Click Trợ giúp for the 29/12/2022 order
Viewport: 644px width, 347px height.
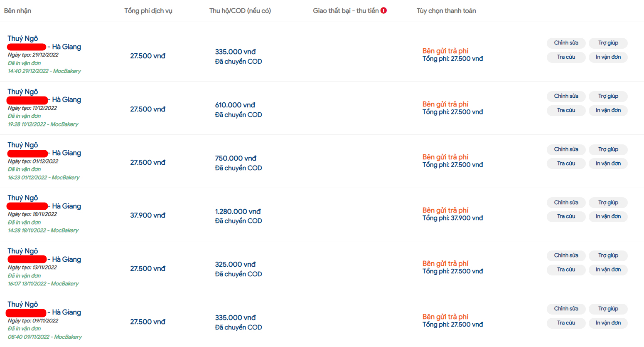tap(608, 43)
